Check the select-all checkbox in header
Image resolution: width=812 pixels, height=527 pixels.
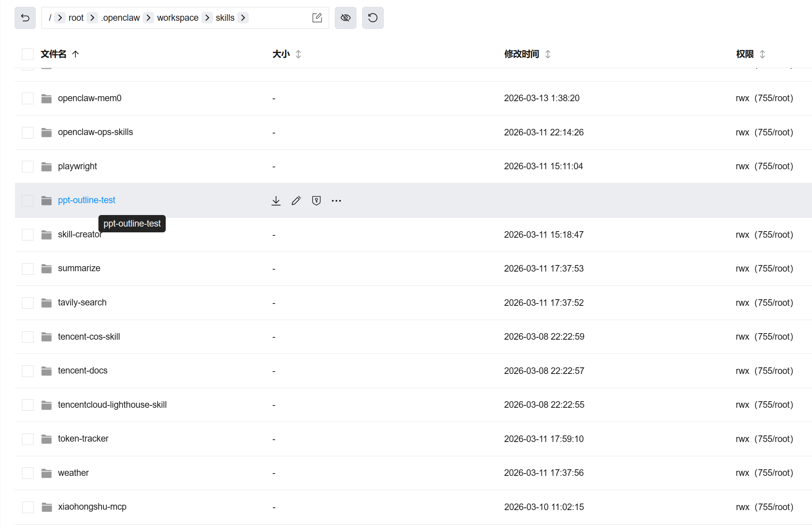tap(28, 54)
